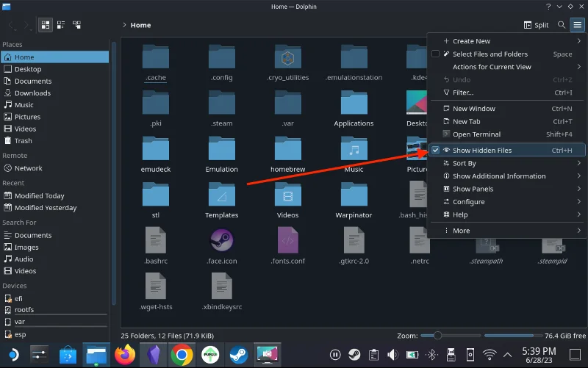The height and width of the screenshot is (368, 588).
Task: Toggle Split view
Action: coord(536,25)
